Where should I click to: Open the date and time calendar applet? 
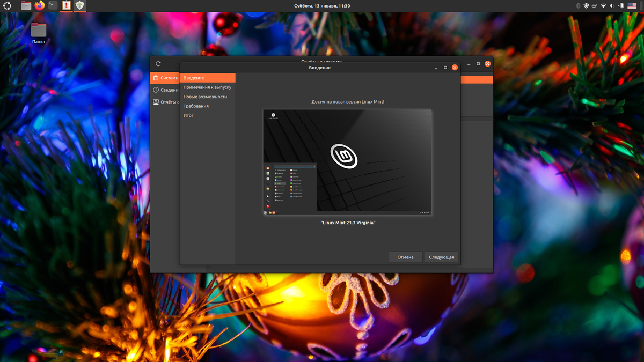pos(322,6)
